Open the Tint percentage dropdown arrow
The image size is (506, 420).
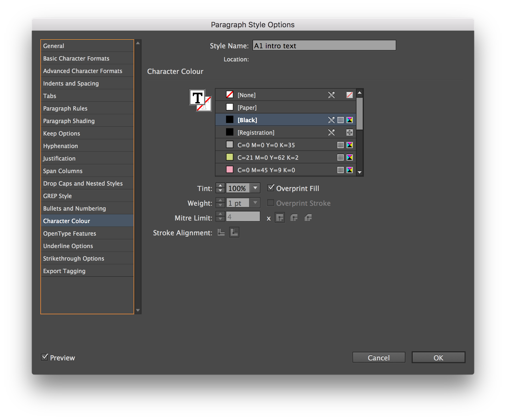point(255,188)
